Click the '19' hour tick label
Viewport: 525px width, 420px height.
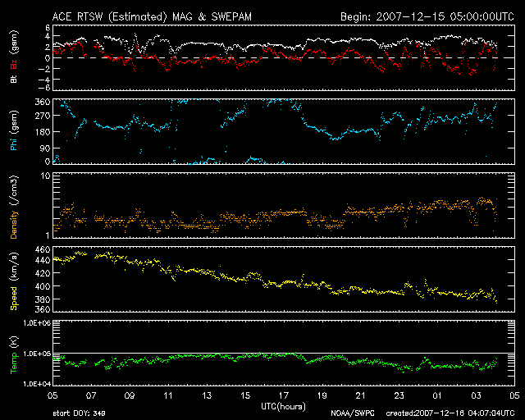tap(322, 395)
